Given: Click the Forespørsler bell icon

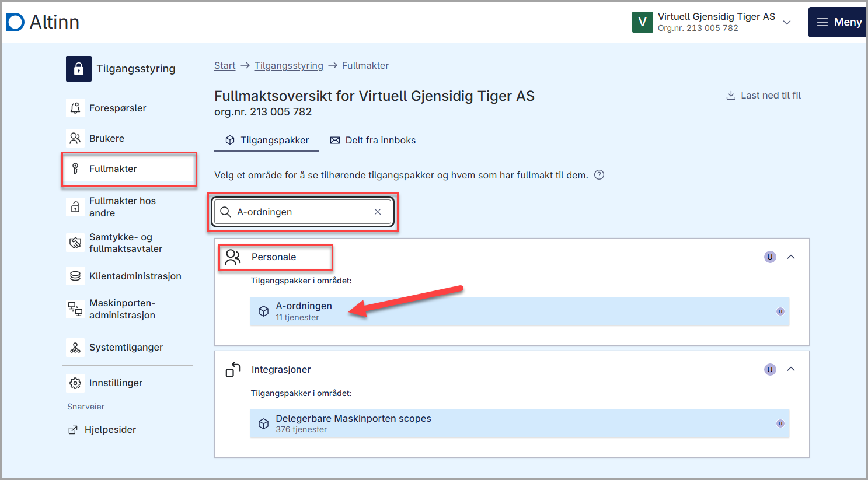Looking at the screenshot, I should point(75,108).
